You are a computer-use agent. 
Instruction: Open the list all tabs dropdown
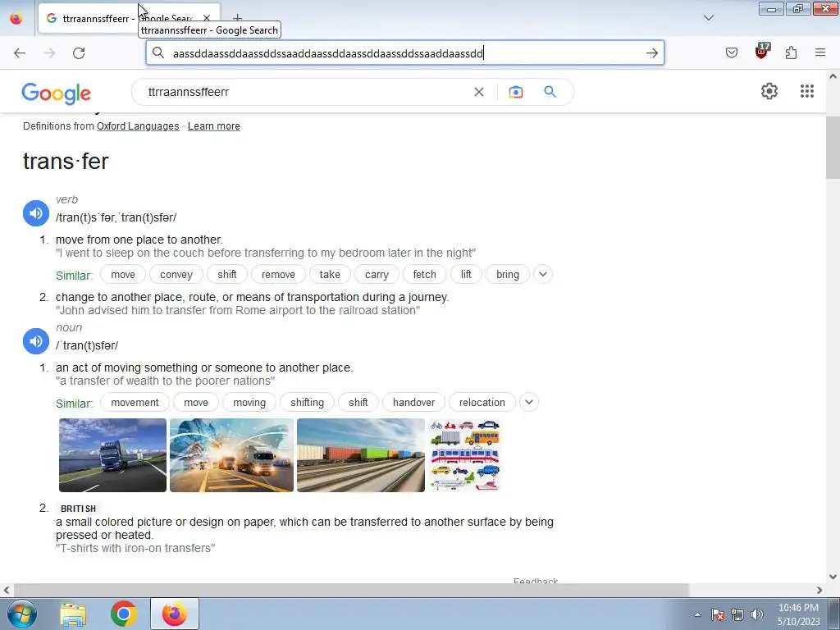708,18
